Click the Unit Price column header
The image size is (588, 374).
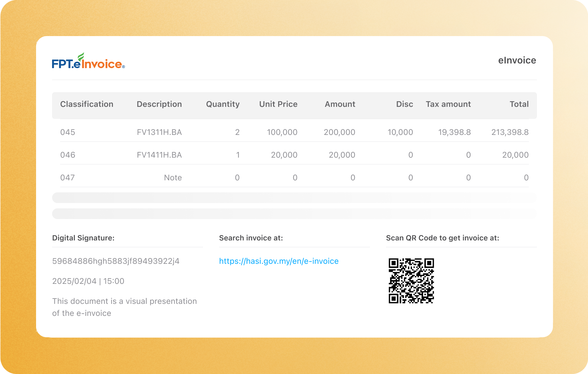tap(278, 104)
